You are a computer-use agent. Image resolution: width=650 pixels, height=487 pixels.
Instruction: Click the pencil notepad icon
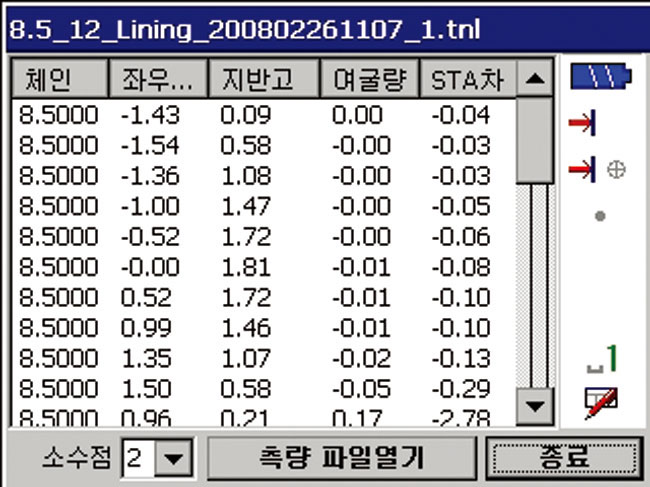[x=601, y=401]
